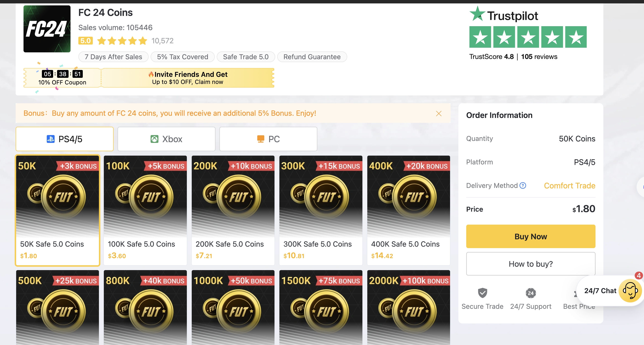Pick the 1000K +50k bonus package
644x345 pixels.
coord(233,307)
